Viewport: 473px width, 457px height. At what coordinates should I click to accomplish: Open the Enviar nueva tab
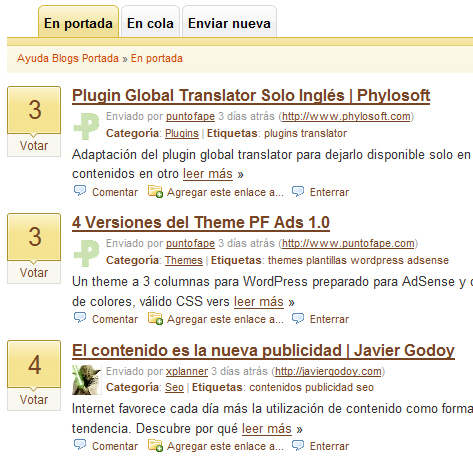pos(229,22)
